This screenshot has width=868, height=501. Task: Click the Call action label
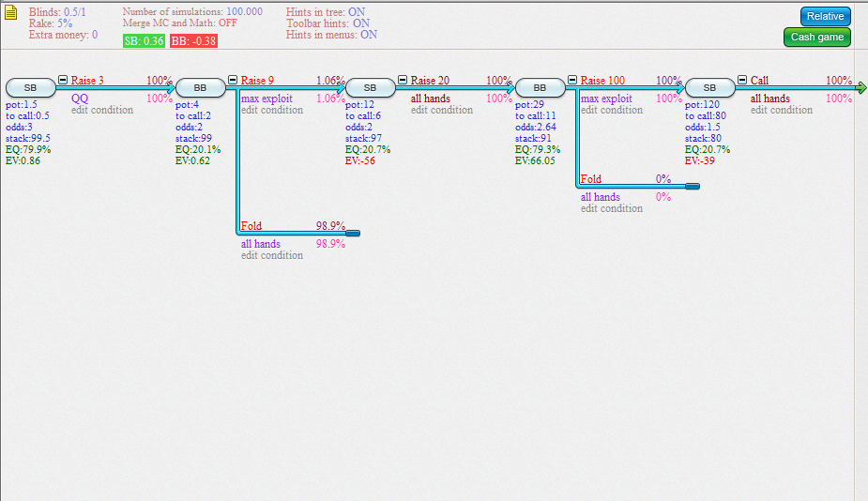click(x=759, y=81)
